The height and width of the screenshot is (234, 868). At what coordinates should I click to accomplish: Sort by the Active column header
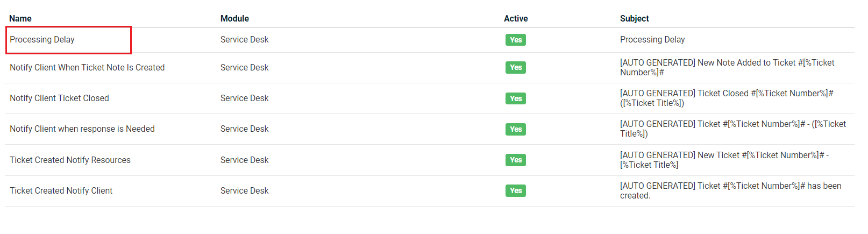[516, 19]
